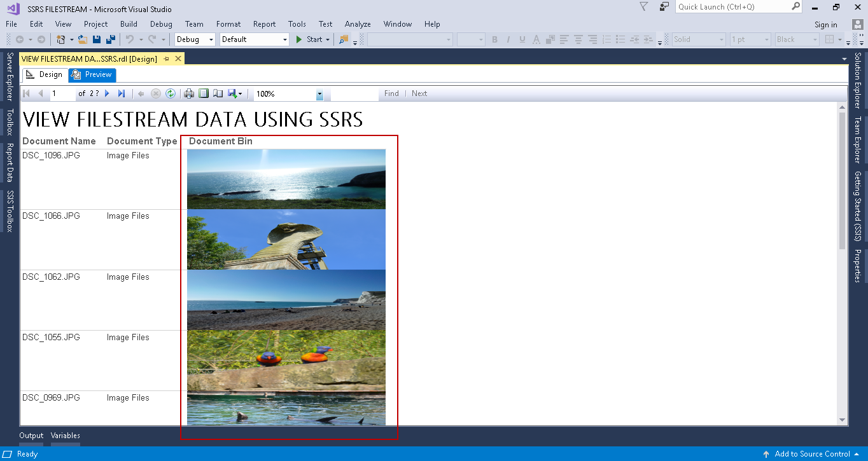This screenshot has width=868, height=461.
Task: Click Sign in link
Action: coord(825,25)
